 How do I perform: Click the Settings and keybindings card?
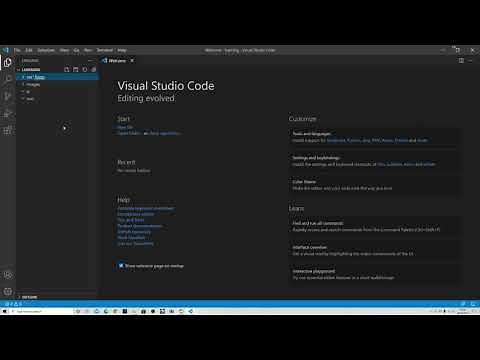373,161
